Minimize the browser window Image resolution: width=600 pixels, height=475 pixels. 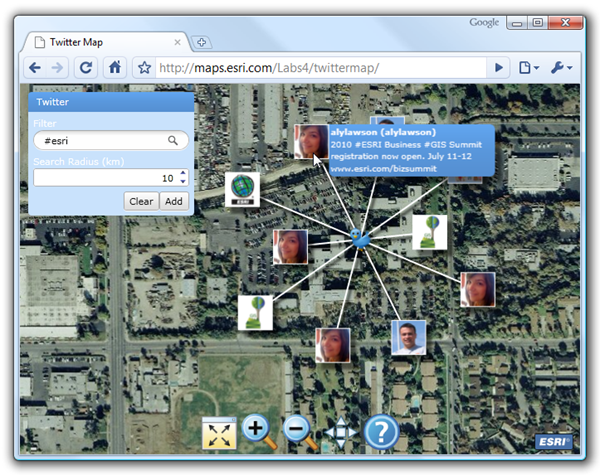(517, 23)
